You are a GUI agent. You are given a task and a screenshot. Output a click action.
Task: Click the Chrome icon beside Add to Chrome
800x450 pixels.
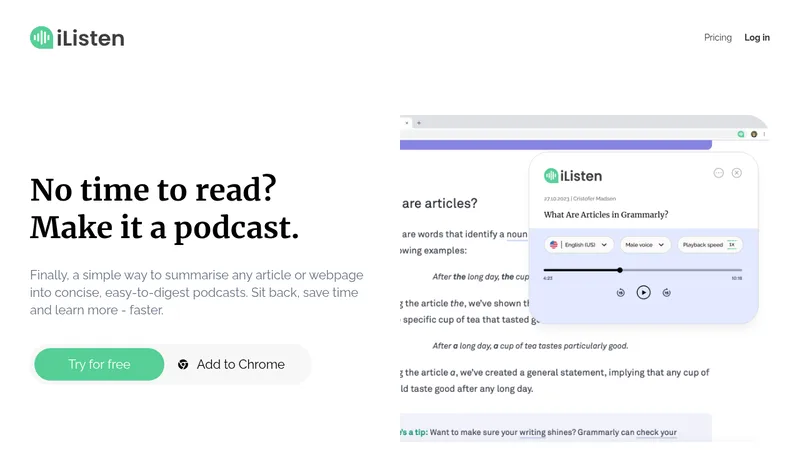pos(183,364)
